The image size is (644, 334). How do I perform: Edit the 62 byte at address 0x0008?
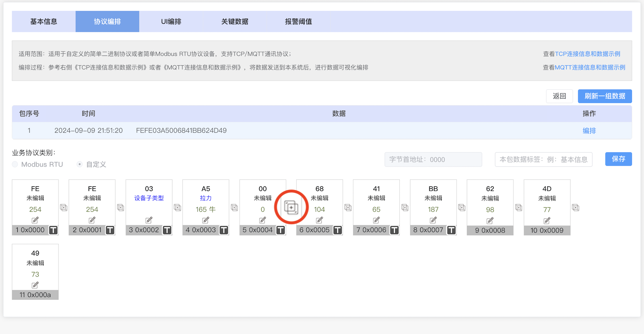point(490,221)
